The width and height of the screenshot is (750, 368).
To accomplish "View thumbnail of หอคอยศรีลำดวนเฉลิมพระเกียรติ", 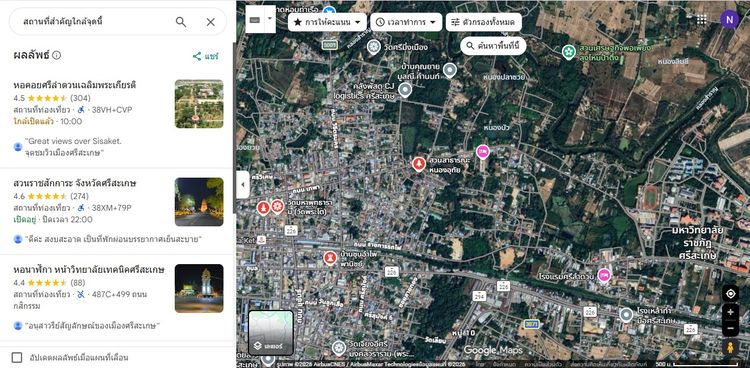I will 199,104.
